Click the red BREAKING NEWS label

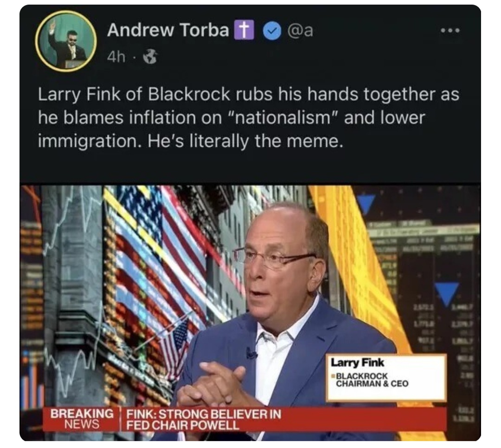(82, 419)
